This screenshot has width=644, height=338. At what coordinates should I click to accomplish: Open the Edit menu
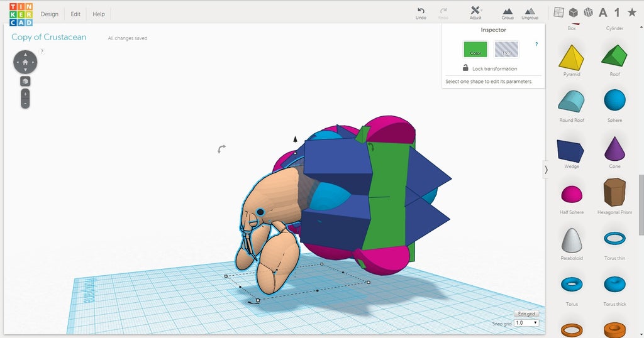click(x=75, y=14)
